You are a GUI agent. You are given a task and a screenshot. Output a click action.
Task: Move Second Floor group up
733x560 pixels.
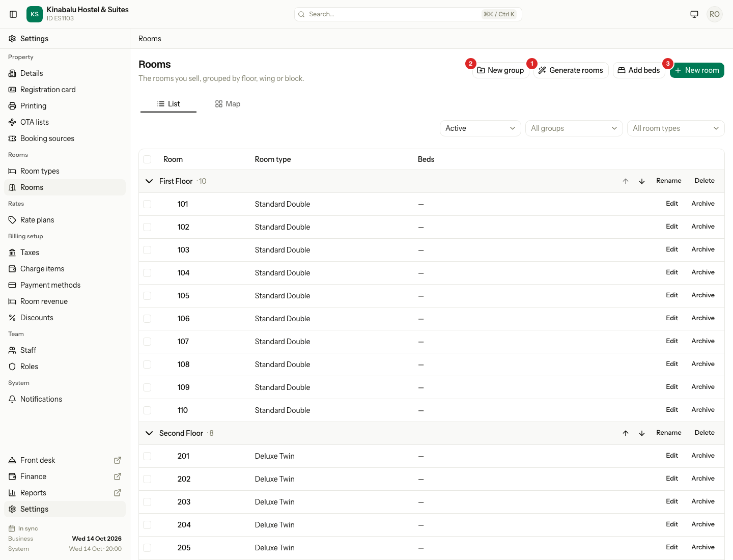[x=626, y=433]
